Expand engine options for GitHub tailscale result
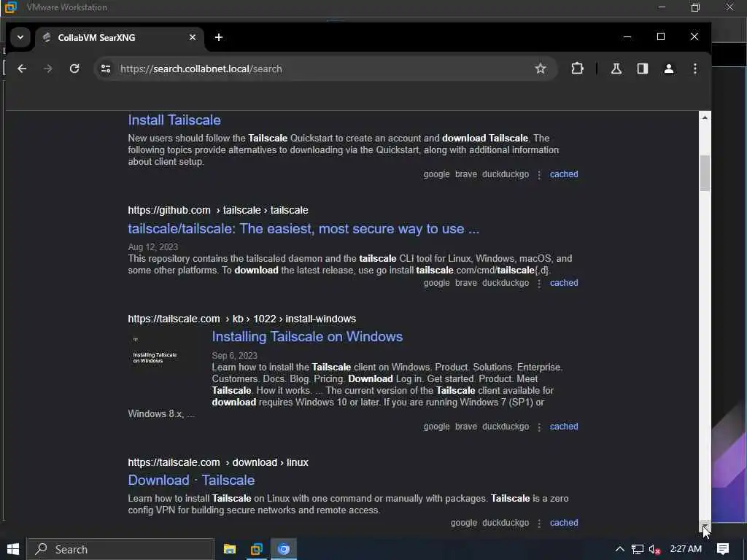This screenshot has height=560, width=747. [539, 284]
